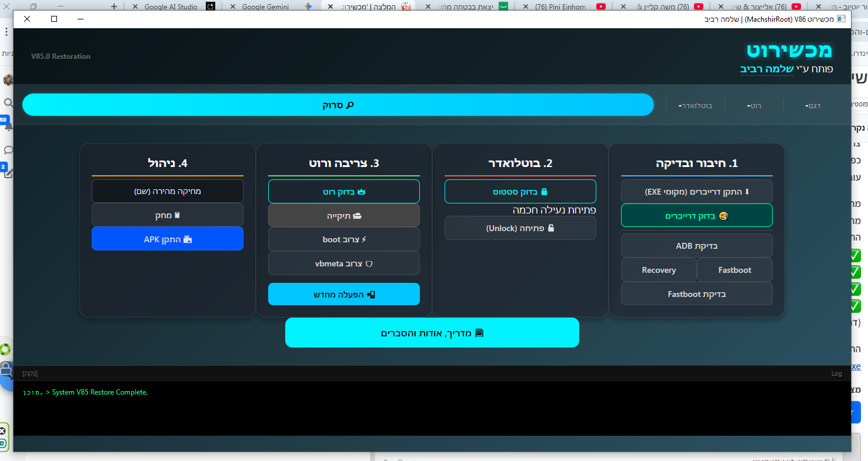Click the בדוק רוט crown button
Image resolution: width=868 pixels, height=461 pixels.
pyautogui.click(x=343, y=192)
